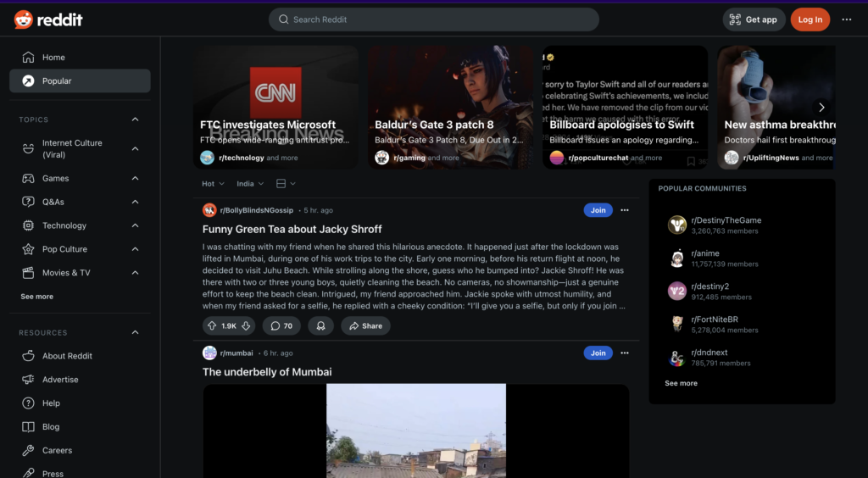Viewport: 868px width, 478px height.
Task: Join r/BollyBlindsNGossip community
Action: [x=598, y=210]
